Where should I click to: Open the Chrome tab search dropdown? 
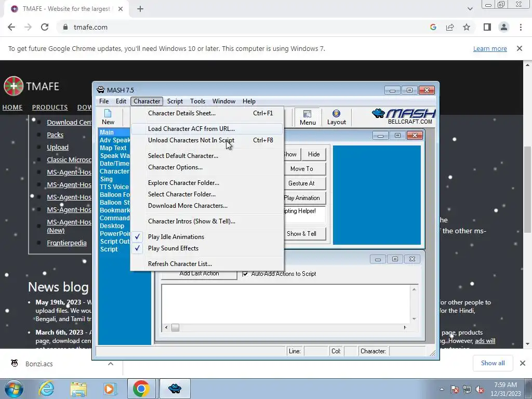point(470,9)
